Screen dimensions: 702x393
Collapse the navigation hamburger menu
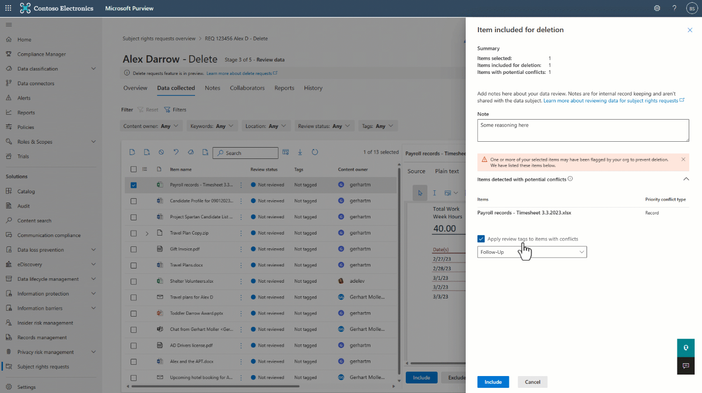coord(9,25)
